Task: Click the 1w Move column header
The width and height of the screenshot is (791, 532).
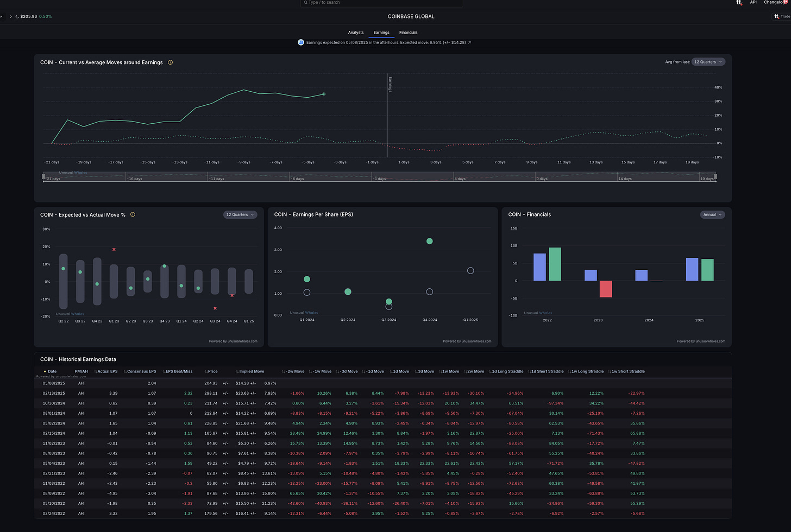Action: (449, 371)
